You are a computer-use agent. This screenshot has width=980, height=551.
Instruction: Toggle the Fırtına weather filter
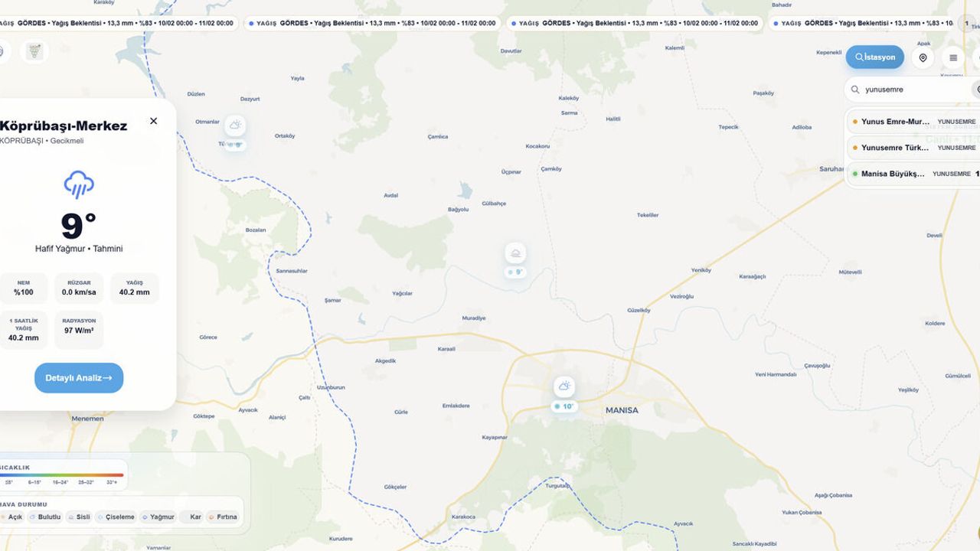223,517
